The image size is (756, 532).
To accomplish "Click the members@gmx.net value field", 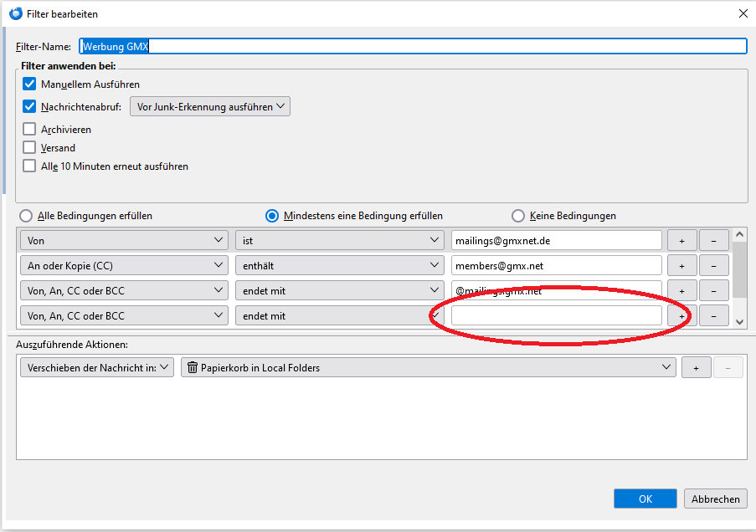I will tap(557, 265).
